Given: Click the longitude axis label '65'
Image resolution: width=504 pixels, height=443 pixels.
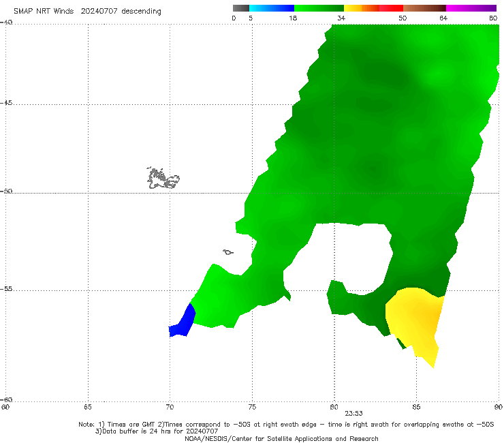Looking at the screenshot, I should pos(88,407).
